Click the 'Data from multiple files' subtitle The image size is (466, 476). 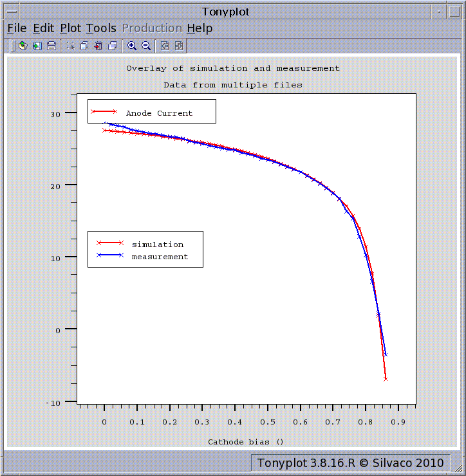[x=233, y=85]
